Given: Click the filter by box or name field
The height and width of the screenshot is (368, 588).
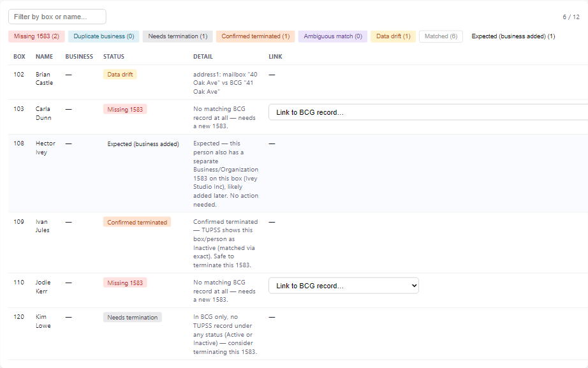Looking at the screenshot, I should pyautogui.click(x=57, y=17).
